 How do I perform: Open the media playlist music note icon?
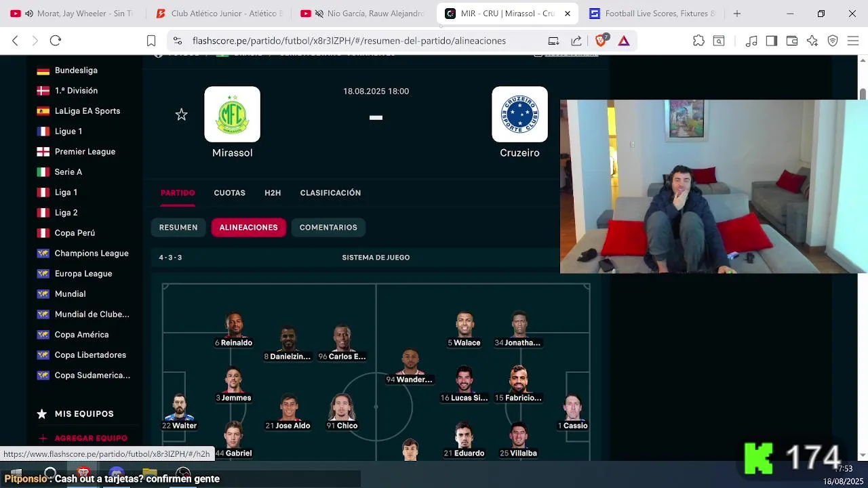751,41
